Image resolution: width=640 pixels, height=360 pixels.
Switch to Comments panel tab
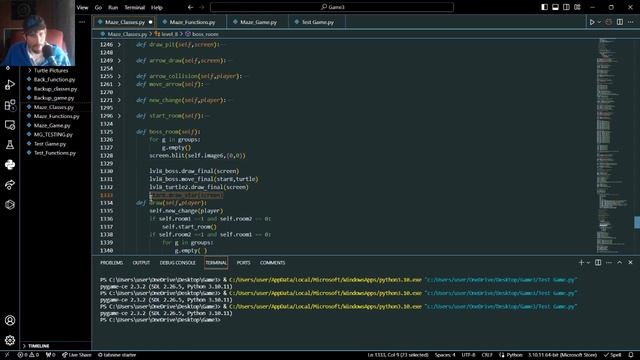pos(272,263)
